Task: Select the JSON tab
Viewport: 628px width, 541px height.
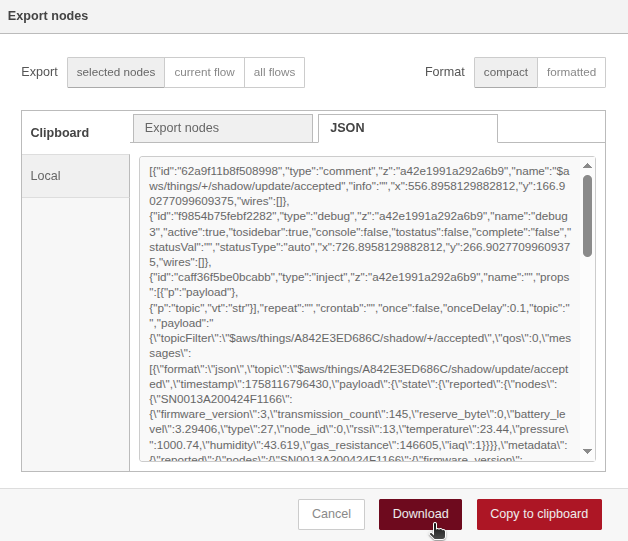Action: click(348, 128)
